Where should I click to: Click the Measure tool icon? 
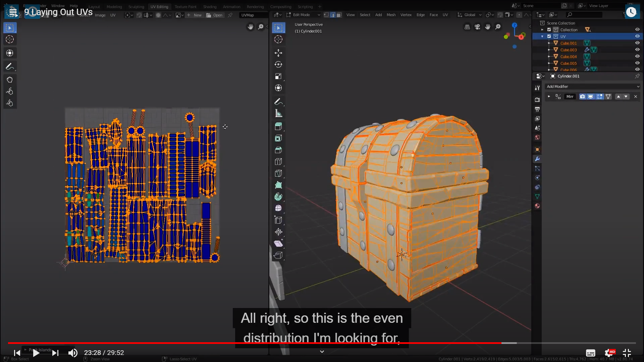click(x=278, y=113)
